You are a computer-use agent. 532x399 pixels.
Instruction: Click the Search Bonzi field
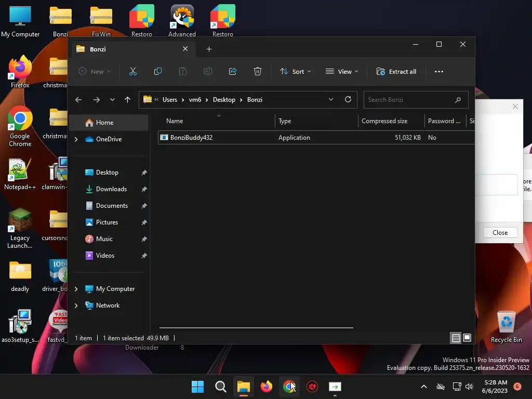416,100
